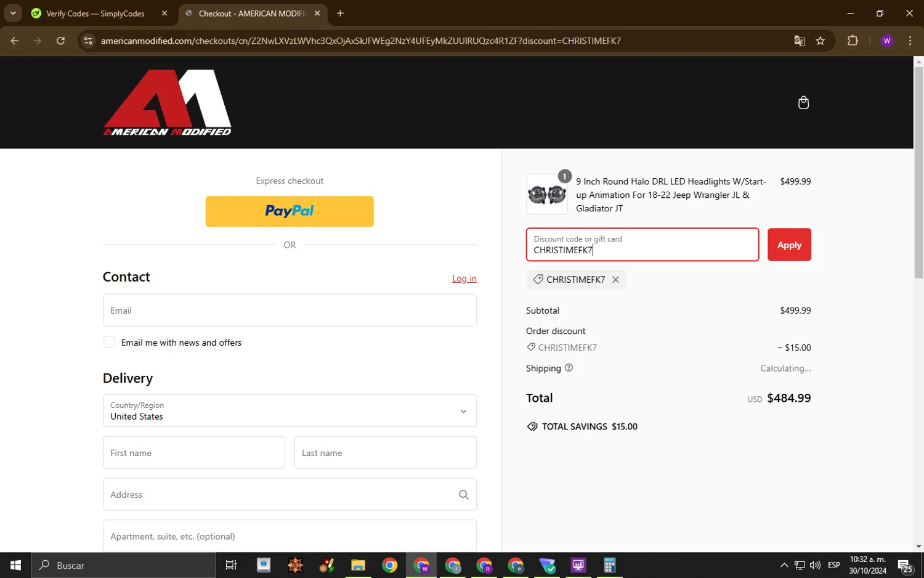
Task: Open the Windows Start menu
Action: point(15,565)
